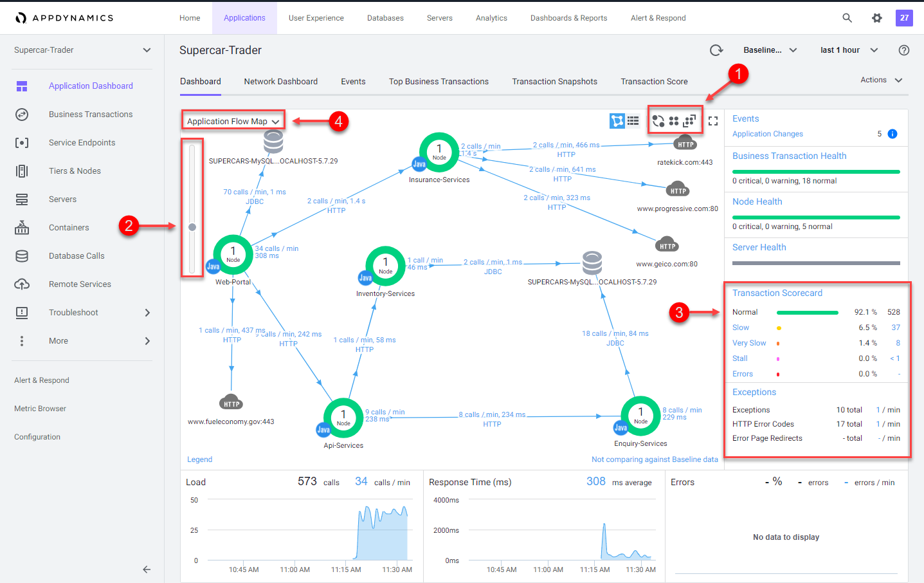Switch to Transaction Score tab
Image resolution: width=924 pixels, height=583 pixels.
tap(654, 81)
